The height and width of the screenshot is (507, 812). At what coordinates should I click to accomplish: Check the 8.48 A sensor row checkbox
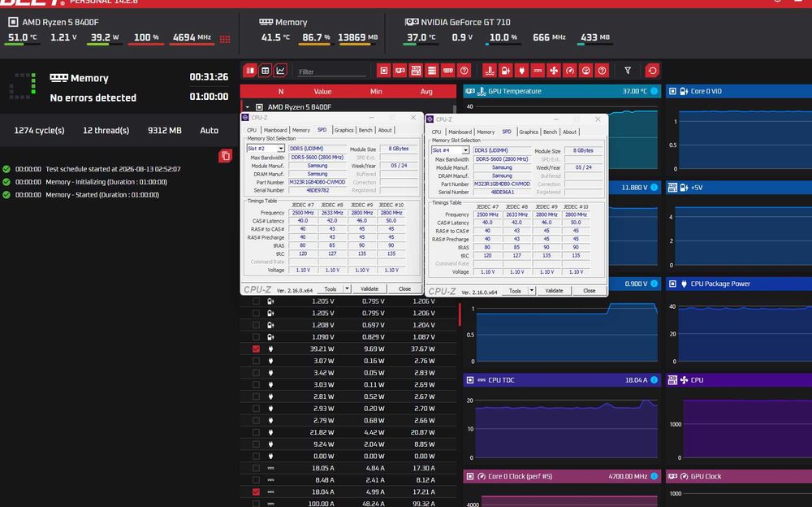pos(256,480)
